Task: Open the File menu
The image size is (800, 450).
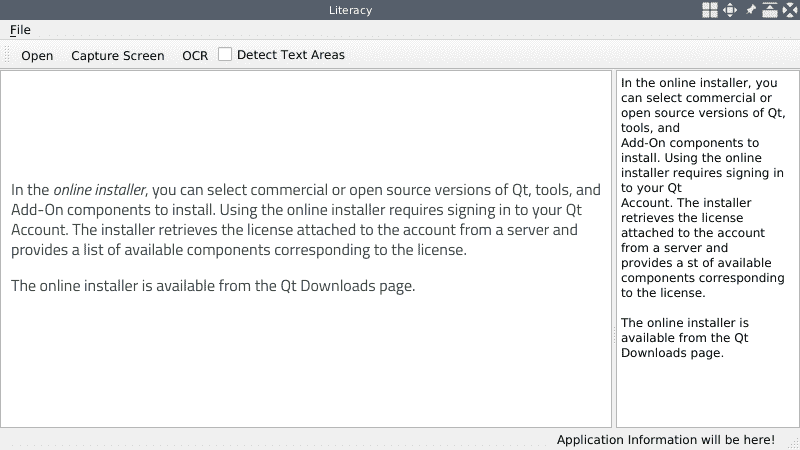Action: pyautogui.click(x=20, y=30)
